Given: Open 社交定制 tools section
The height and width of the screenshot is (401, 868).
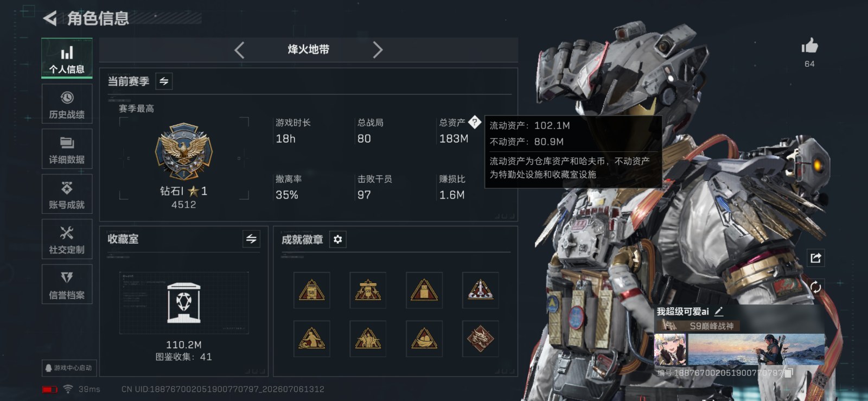Looking at the screenshot, I should [67, 239].
